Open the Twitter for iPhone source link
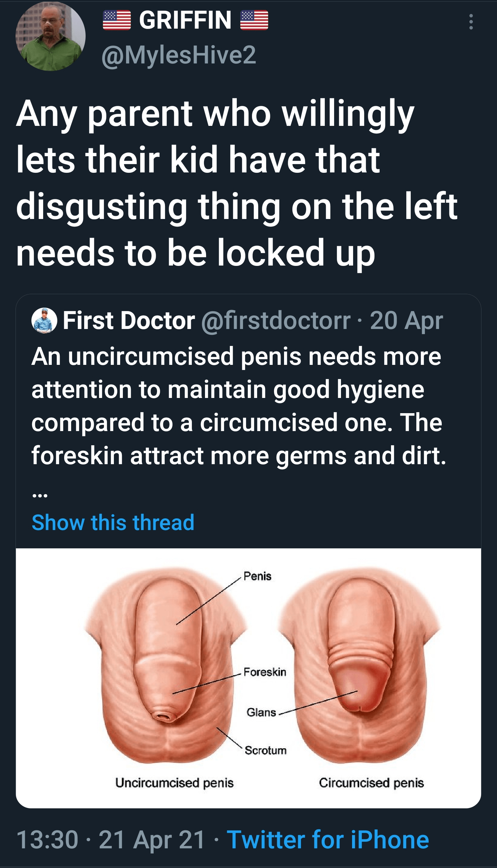 click(x=328, y=839)
